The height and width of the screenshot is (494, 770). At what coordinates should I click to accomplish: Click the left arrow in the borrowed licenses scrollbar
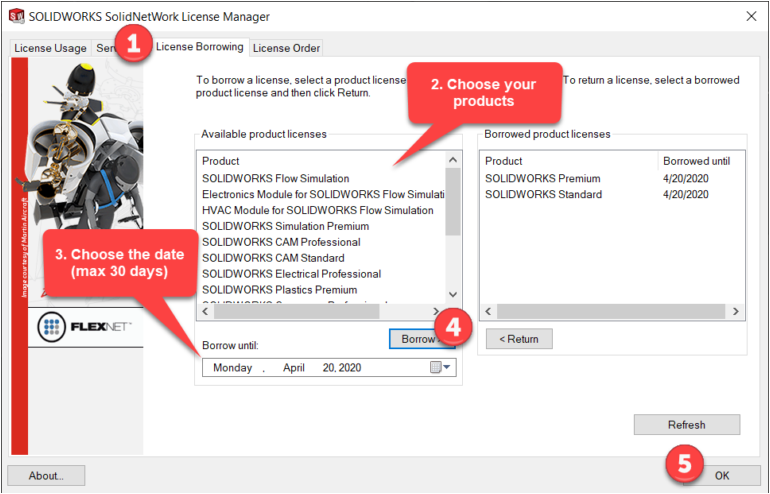pyautogui.click(x=488, y=311)
